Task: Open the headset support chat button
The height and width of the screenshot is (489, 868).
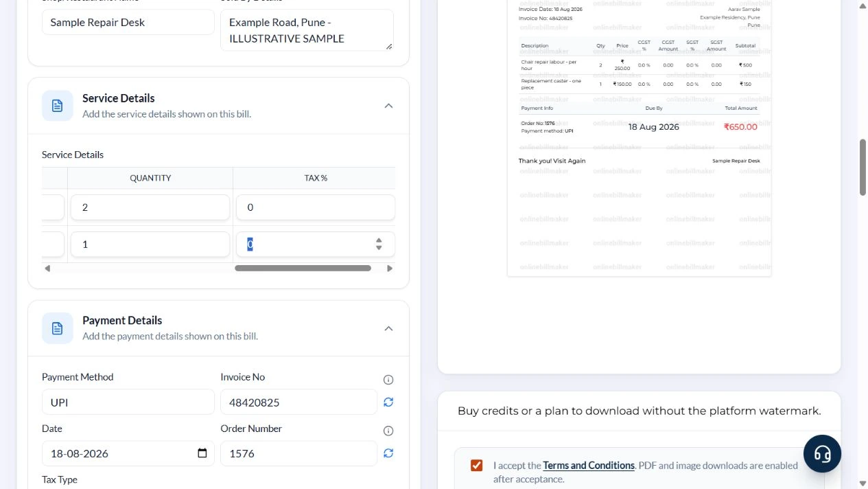Action: [822, 453]
